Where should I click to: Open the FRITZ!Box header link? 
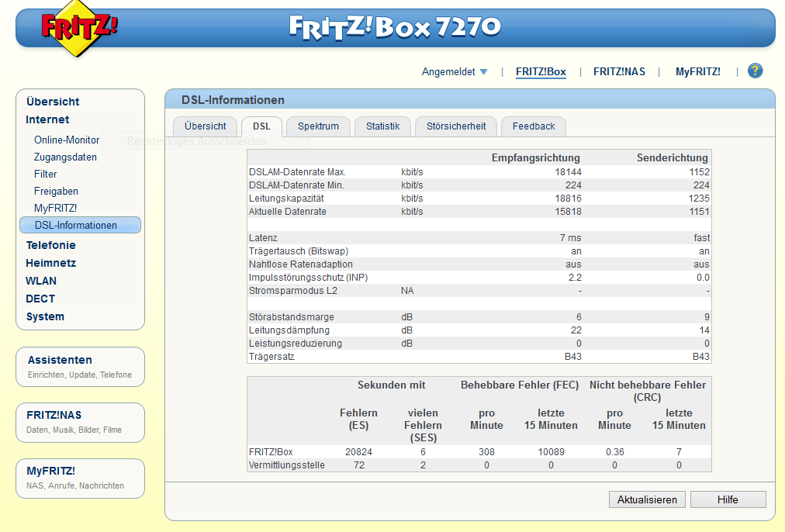click(x=541, y=71)
